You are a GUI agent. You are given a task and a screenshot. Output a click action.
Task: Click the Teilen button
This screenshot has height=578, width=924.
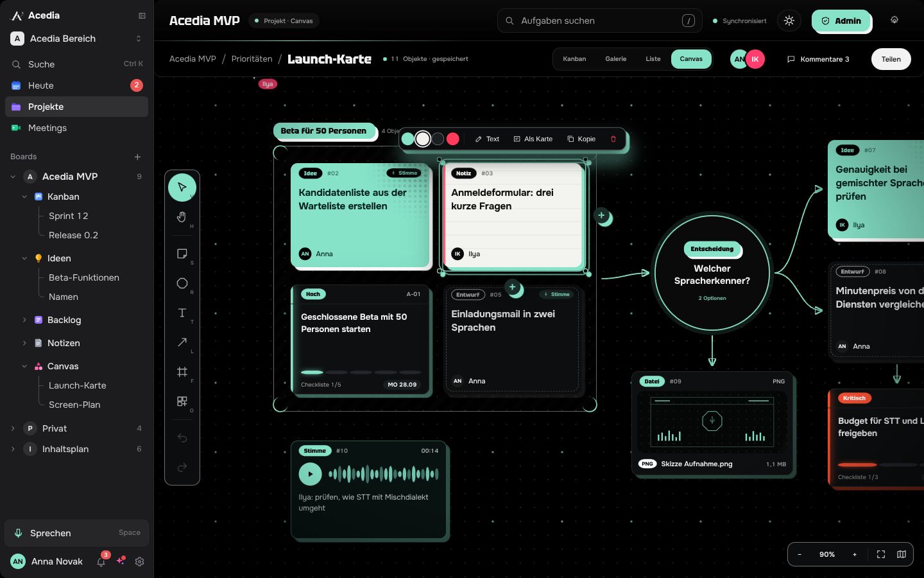891,59
